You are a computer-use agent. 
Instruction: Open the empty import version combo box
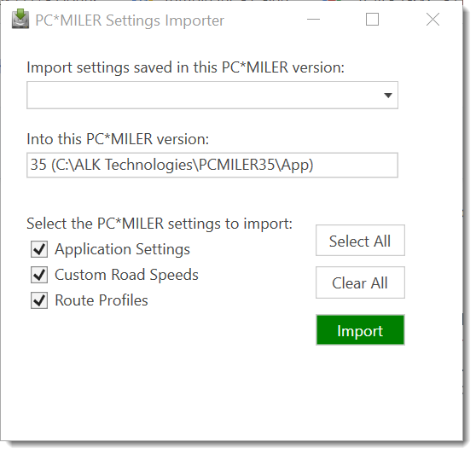tap(212, 95)
